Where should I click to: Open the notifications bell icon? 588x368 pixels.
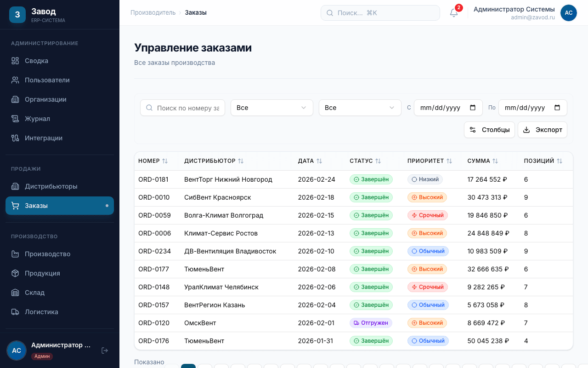click(454, 13)
